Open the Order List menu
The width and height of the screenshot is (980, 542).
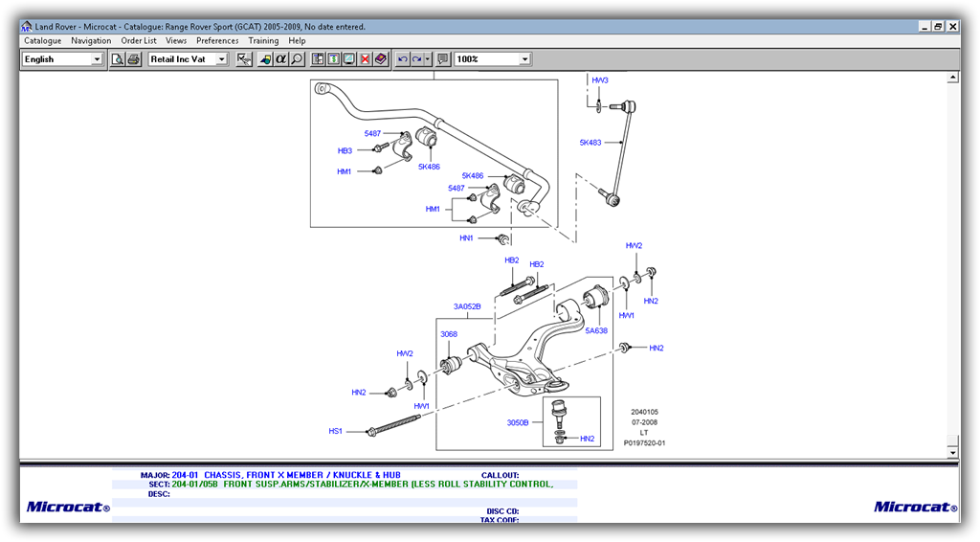click(139, 40)
